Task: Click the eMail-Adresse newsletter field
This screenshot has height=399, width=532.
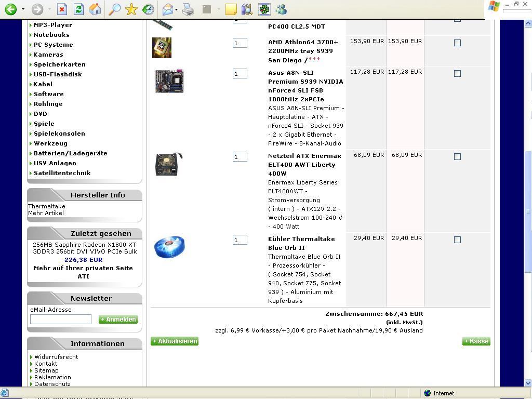Action: [x=61, y=320]
